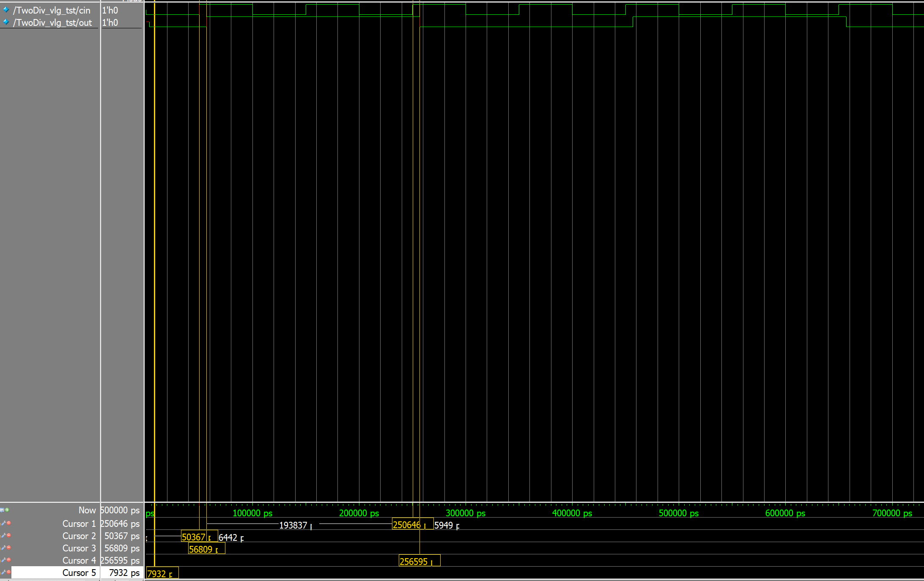
Task: Click Cursor 2 time value 50367 ps
Action: (x=122, y=536)
